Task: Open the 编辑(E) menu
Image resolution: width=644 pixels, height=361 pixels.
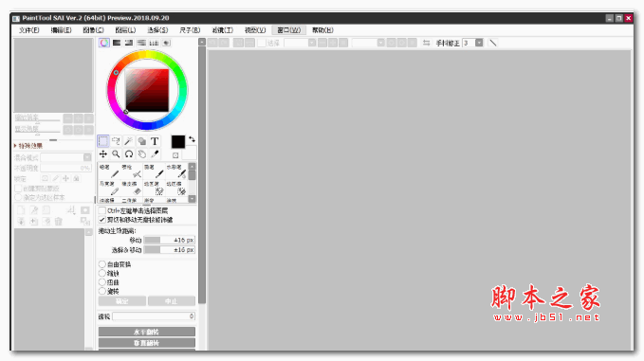Action: click(62, 30)
